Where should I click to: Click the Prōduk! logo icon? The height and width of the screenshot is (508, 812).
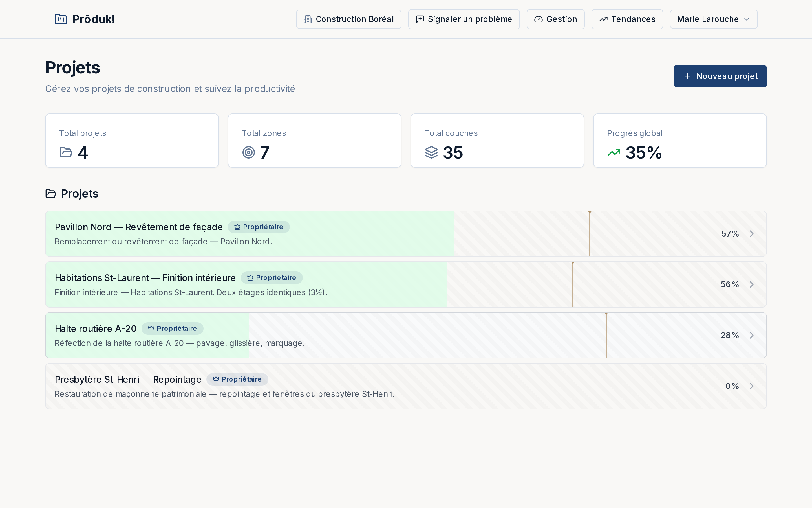[x=61, y=19]
